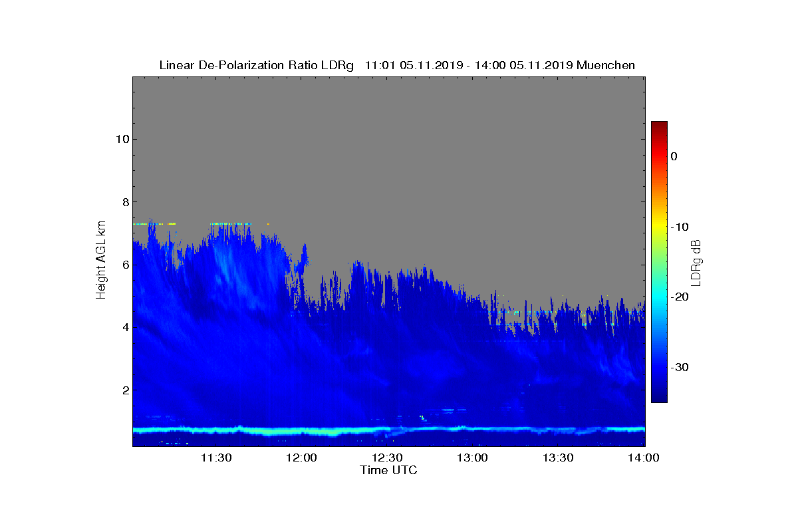The height and width of the screenshot is (532, 798).
Task: Click the start time "11:01 05.11.2019" in title
Action: [x=414, y=65]
